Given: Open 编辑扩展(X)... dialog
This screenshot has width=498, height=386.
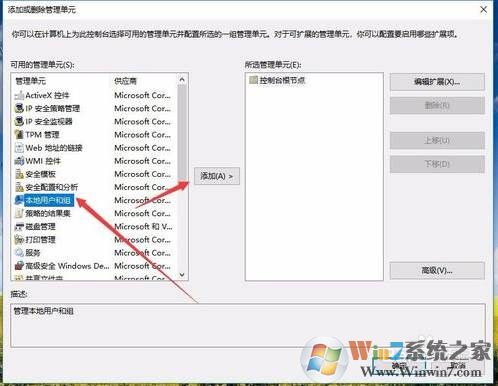Looking at the screenshot, I should pyautogui.click(x=437, y=82).
